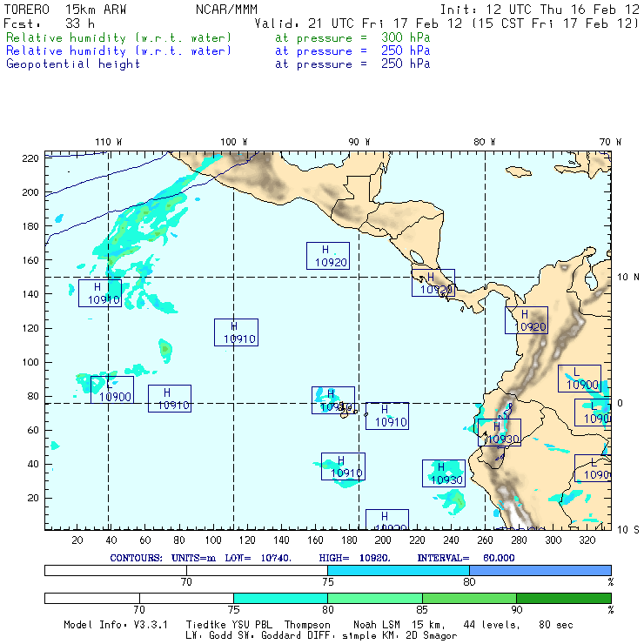Viewport: 644px width, 644px height.
Task: Click the x-axis tick label '320'
Action: (587, 540)
